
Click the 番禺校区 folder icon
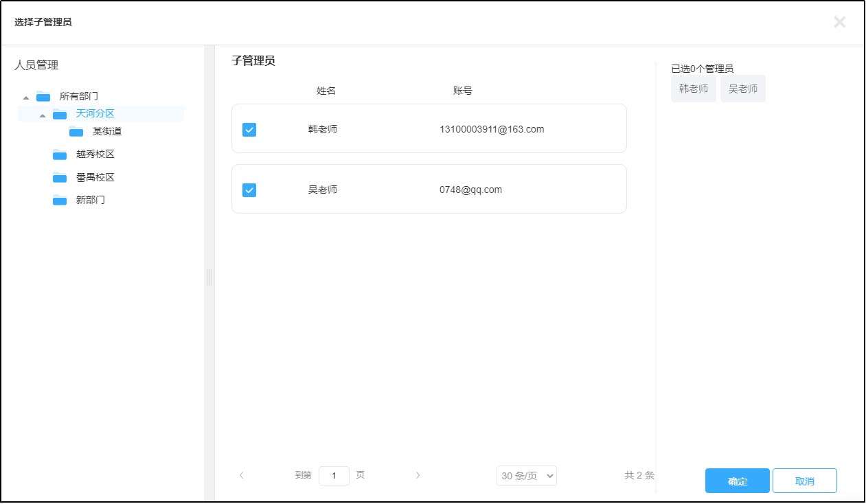click(x=60, y=177)
